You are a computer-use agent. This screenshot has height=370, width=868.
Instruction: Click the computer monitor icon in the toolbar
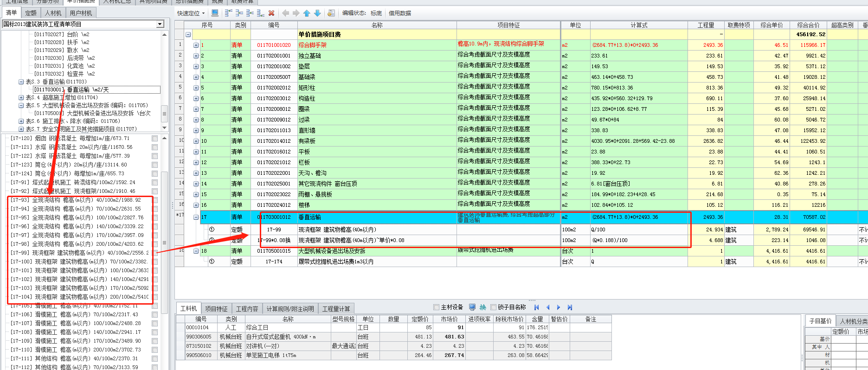tap(215, 13)
